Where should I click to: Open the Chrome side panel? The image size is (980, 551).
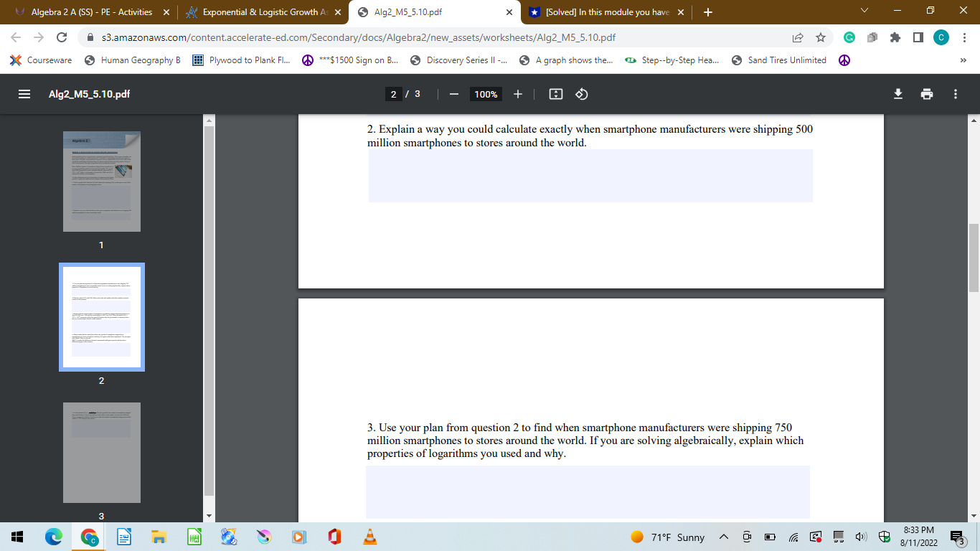click(918, 37)
